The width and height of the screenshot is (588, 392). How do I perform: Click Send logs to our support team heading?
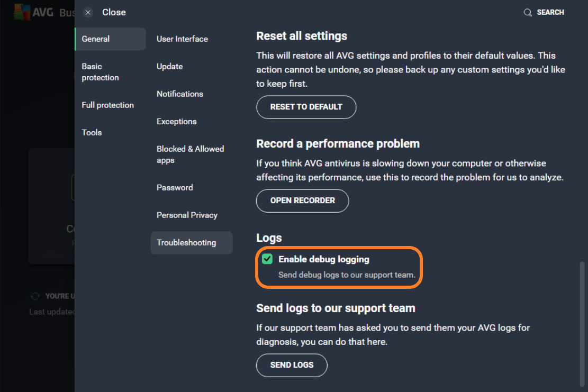336,308
